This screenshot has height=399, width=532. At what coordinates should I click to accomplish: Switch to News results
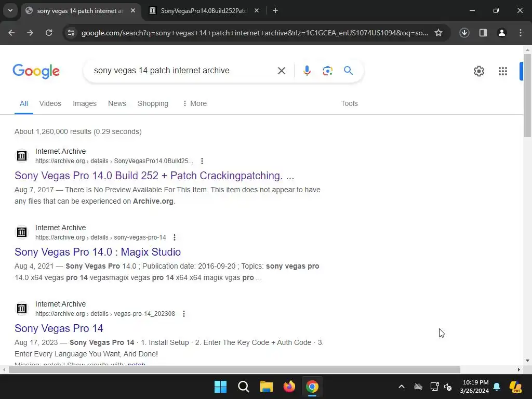[x=117, y=103]
